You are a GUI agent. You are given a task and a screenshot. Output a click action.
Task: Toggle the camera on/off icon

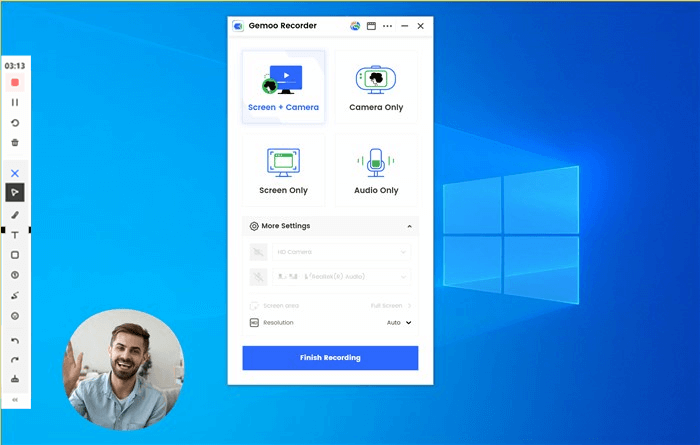click(258, 252)
